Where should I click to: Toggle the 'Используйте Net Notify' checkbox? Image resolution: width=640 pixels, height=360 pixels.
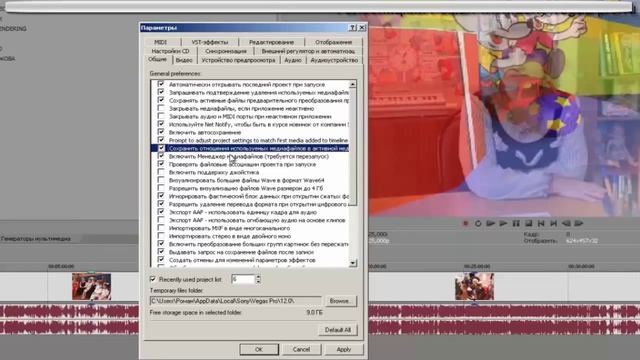(161, 124)
